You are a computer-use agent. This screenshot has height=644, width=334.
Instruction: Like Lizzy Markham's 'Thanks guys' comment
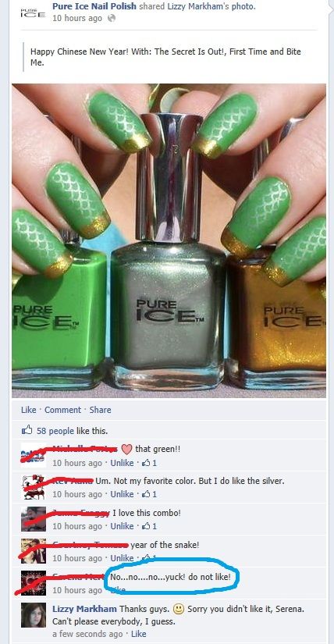coord(138,634)
